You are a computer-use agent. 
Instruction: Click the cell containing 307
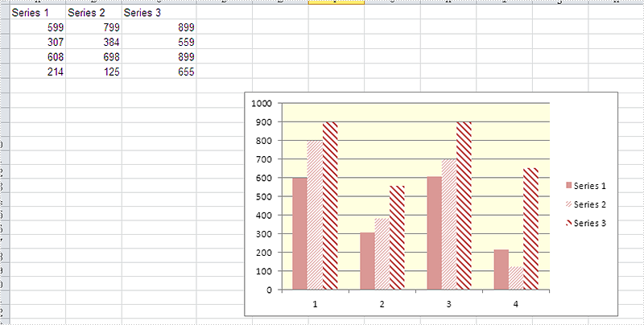37,42
